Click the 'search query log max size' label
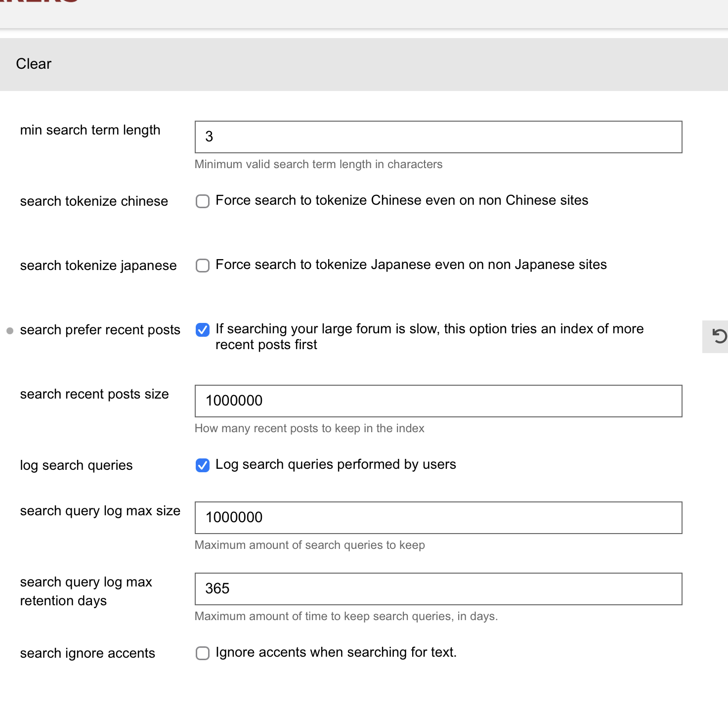Viewport: 728px width, 720px height. (x=100, y=511)
